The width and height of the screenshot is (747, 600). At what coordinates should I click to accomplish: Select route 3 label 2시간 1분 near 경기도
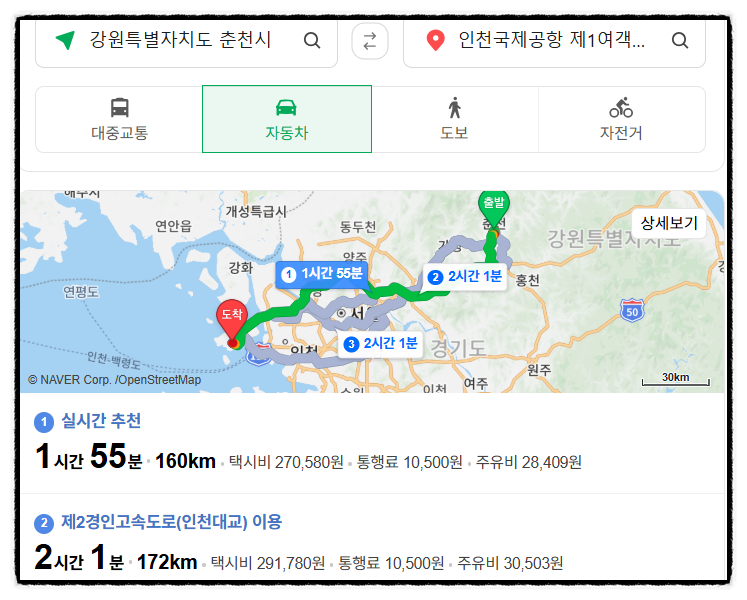[x=381, y=344]
